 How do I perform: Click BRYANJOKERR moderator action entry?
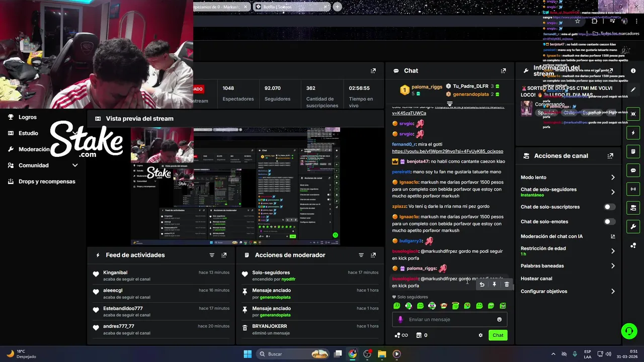270,326
